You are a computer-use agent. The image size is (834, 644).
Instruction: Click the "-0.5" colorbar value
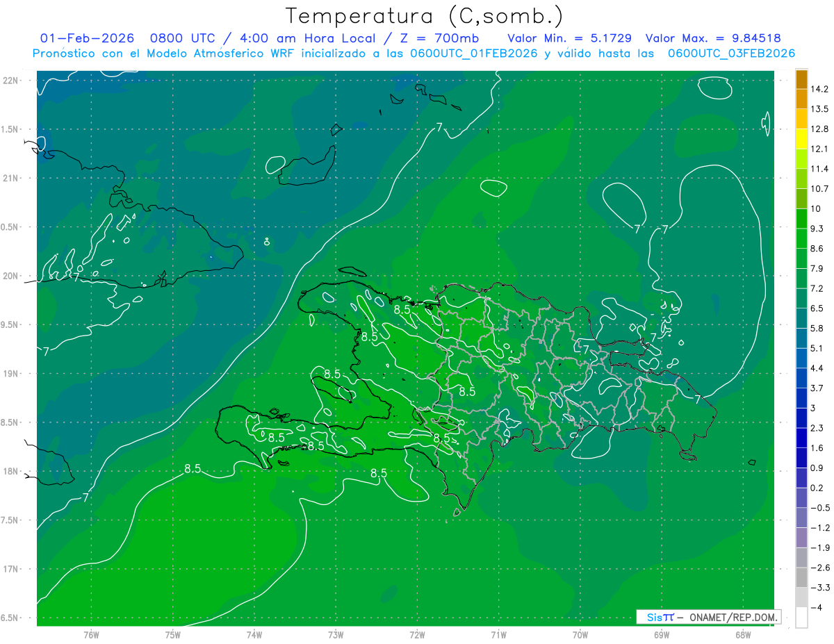tap(819, 508)
